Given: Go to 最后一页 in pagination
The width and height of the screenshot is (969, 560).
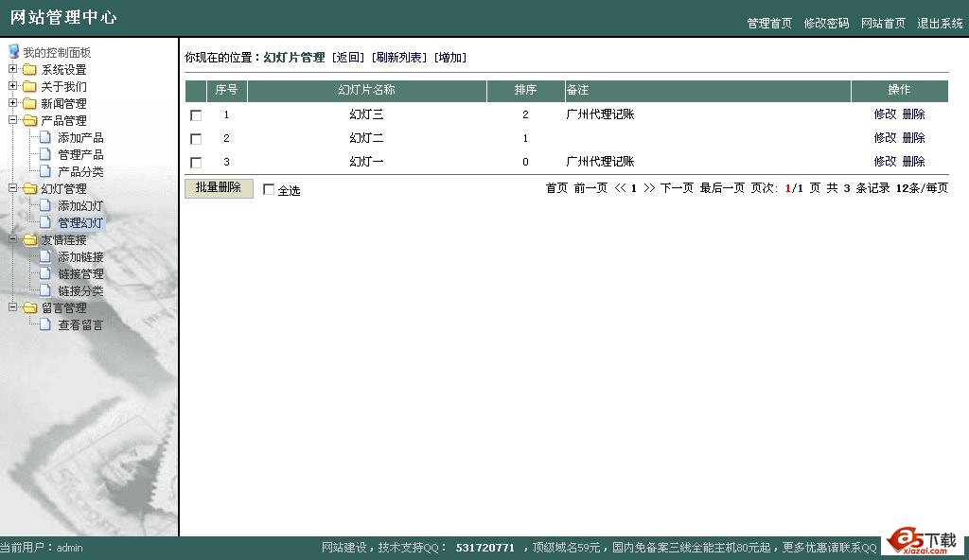Looking at the screenshot, I should click(722, 188).
